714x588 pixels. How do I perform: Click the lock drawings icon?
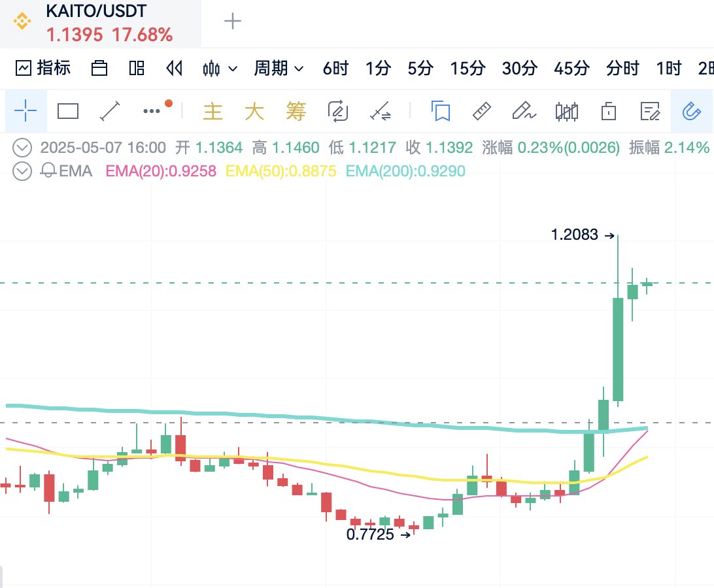(x=608, y=111)
